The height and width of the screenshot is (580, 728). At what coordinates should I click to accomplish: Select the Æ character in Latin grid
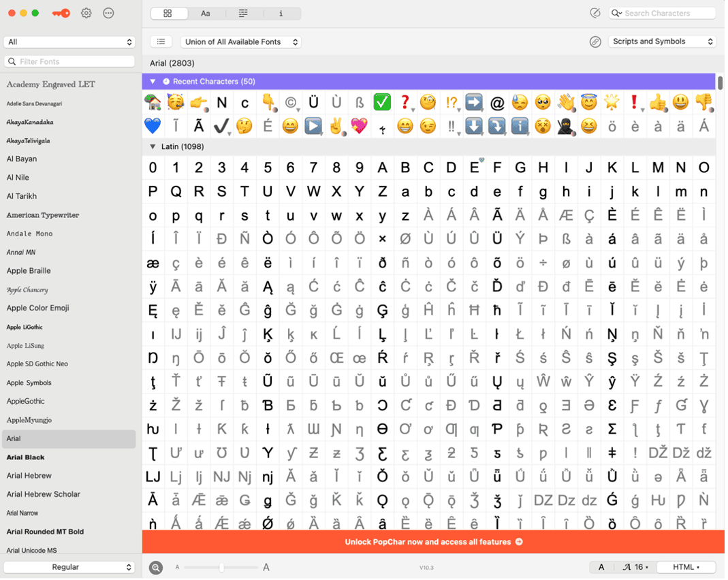[x=566, y=215]
